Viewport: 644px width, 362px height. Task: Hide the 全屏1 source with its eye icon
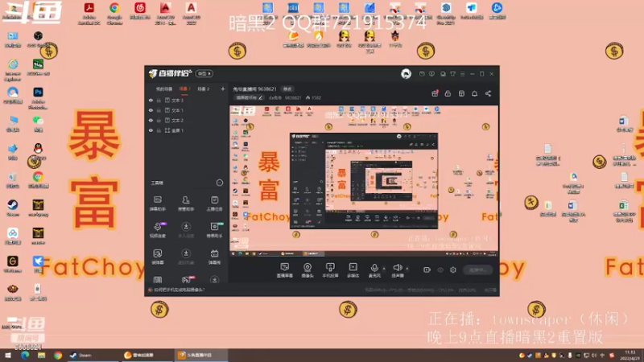tap(151, 130)
